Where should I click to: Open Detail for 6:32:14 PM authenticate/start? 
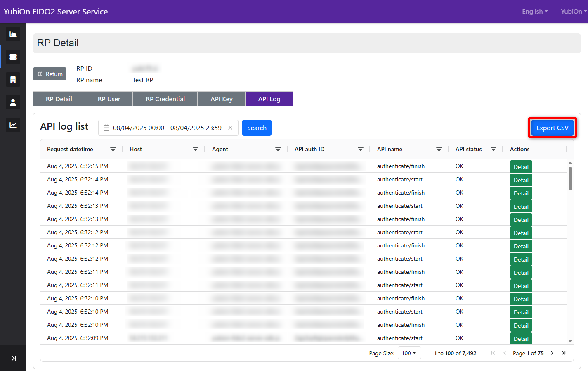coord(521,180)
